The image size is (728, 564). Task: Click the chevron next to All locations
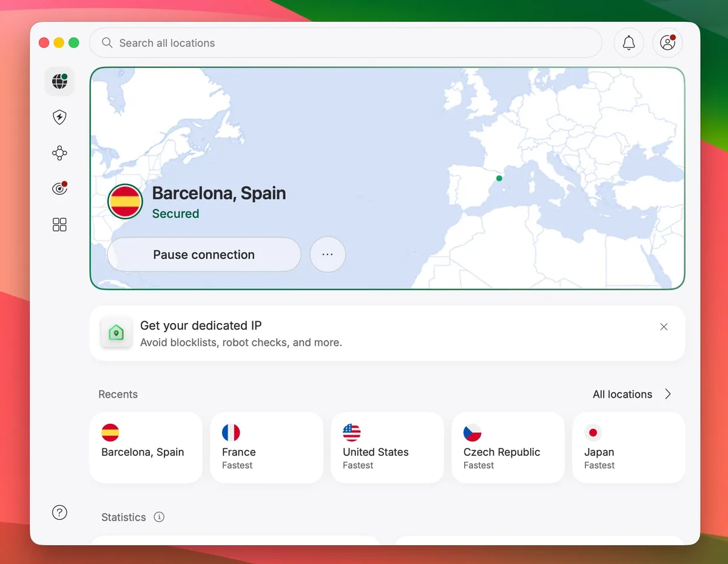pyautogui.click(x=668, y=394)
